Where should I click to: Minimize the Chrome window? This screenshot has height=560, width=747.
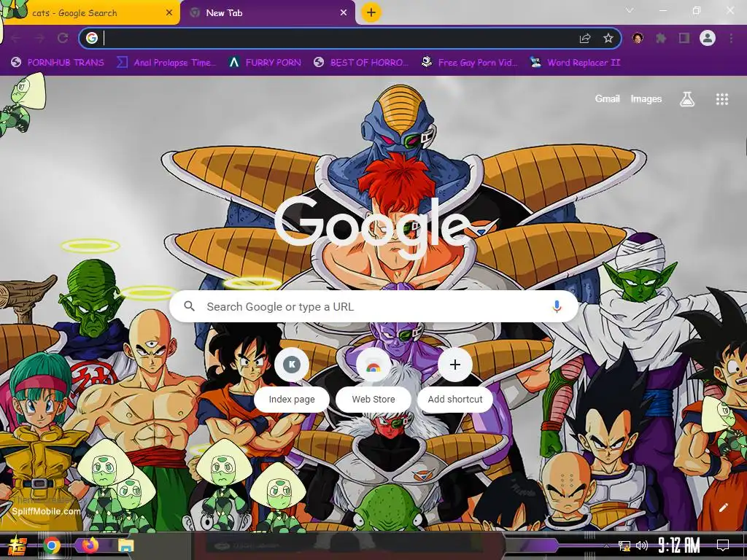click(x=663, y=10)
